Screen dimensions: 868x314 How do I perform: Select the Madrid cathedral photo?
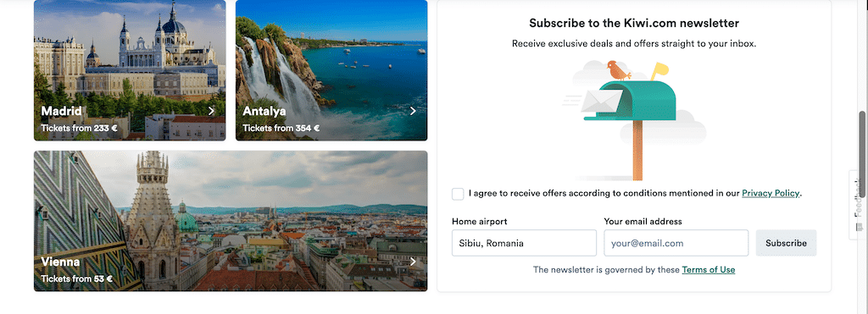coord(130,70)
